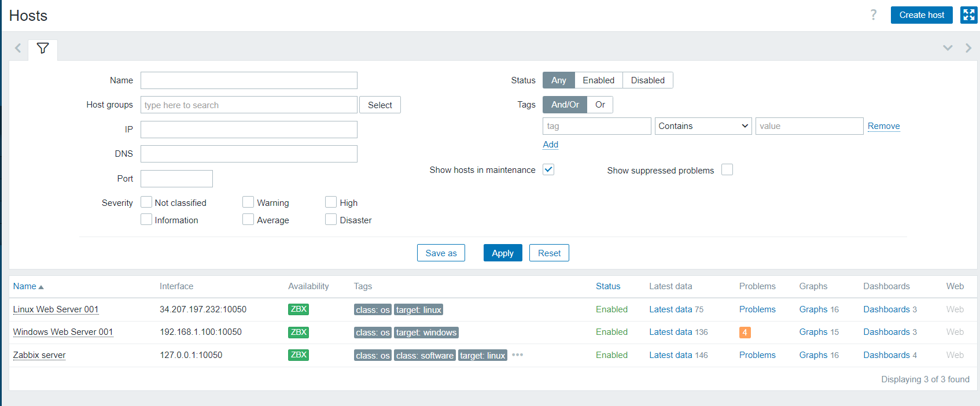Enable Show suppressed problems checkbox
This screenshot has height=406, width=980.
coord(727,169)
